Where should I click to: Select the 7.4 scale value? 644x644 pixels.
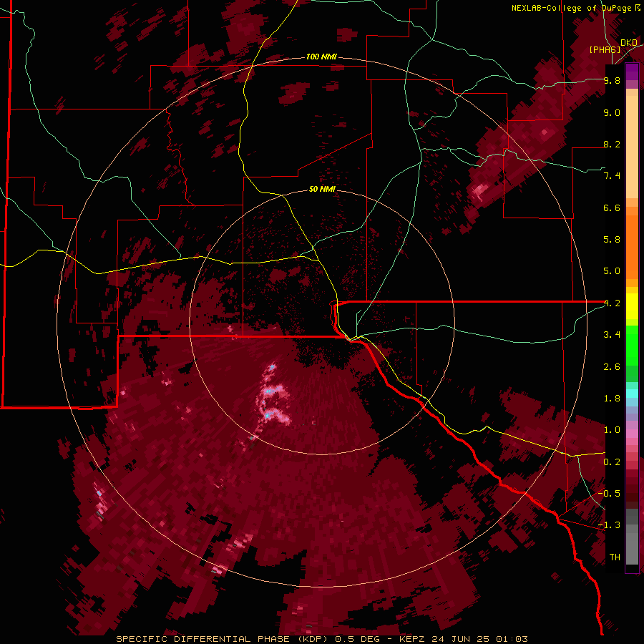point(612,176)
